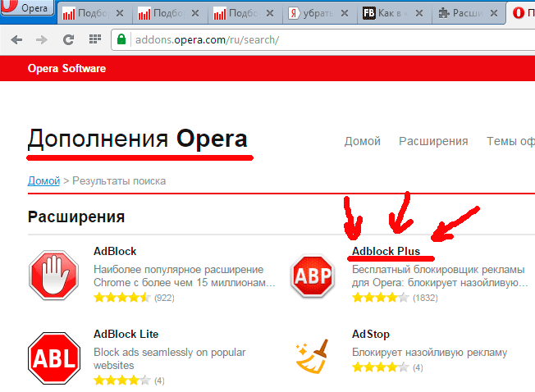
Task: Close the FB Как в tab
Action: click(419, 13)
